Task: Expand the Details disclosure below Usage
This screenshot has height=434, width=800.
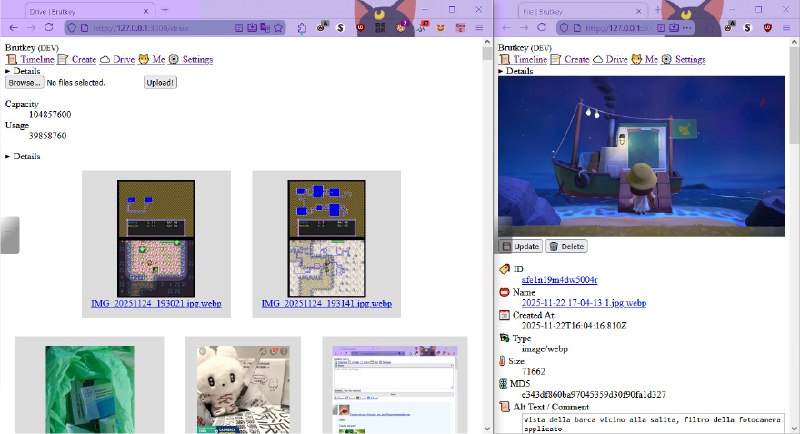Action: click(x=22, y=157)
